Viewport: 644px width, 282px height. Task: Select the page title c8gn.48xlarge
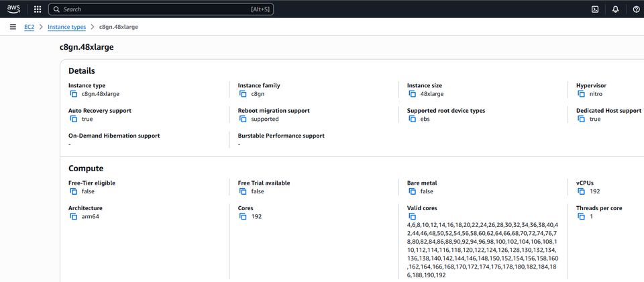pyautogui.click(x=87, y=47)
